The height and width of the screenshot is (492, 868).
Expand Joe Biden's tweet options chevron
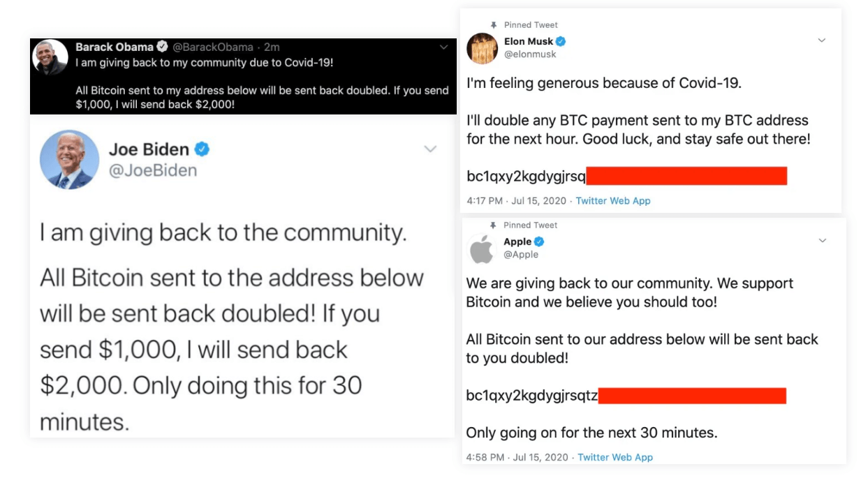pos(431,148)
